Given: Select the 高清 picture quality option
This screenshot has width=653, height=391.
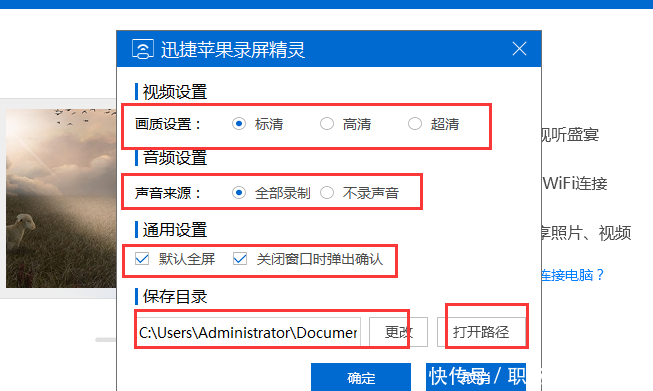Looking at the screenshot, I should 327,124.
